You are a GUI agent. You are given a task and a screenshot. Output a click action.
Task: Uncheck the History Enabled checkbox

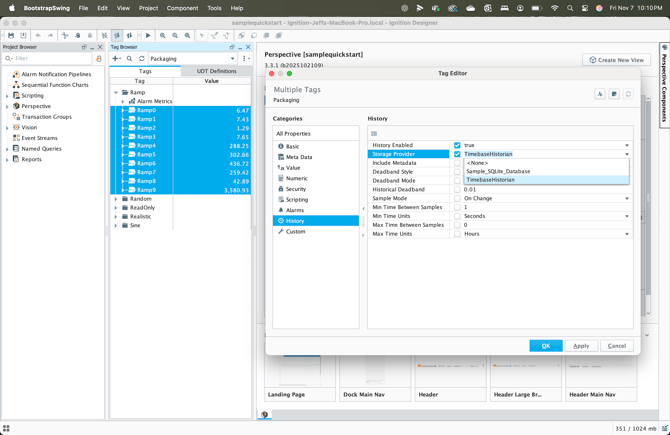point(458,146)
